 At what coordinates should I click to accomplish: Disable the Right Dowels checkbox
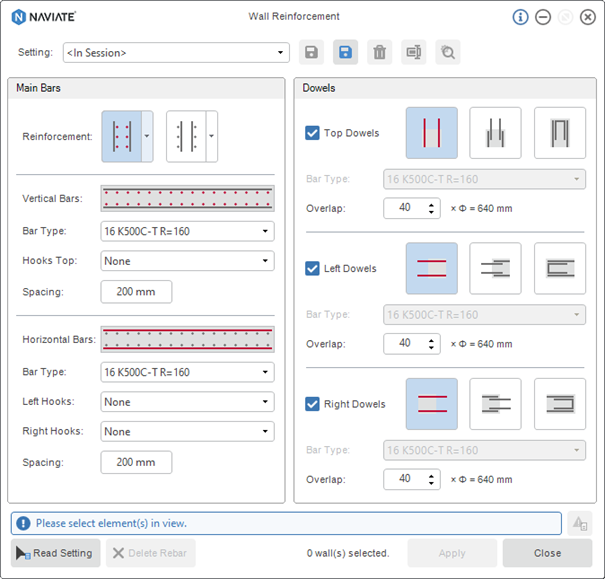pyautogui.click(x=312, y=404)
